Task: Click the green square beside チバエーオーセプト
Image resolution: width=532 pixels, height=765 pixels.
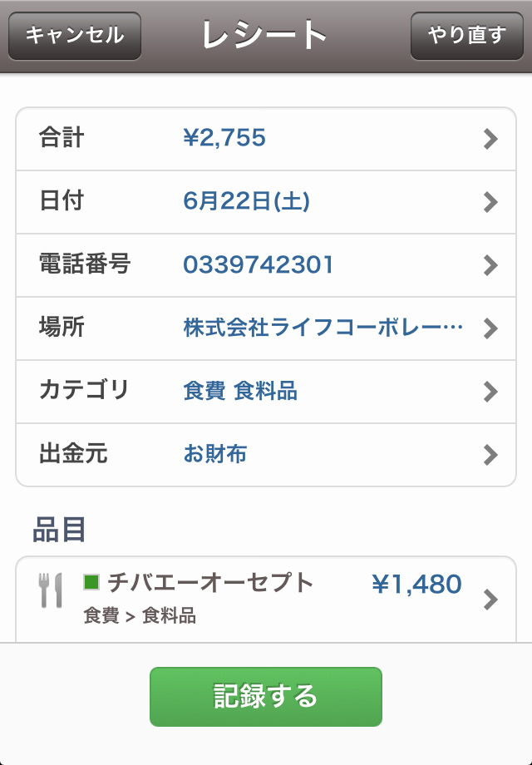Action: tap(91, 582)
